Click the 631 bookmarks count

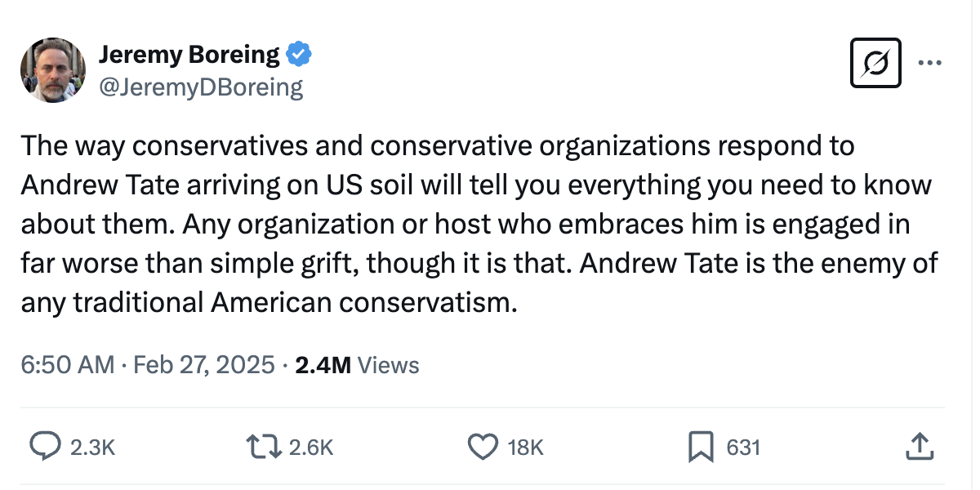tap(742, 448)
